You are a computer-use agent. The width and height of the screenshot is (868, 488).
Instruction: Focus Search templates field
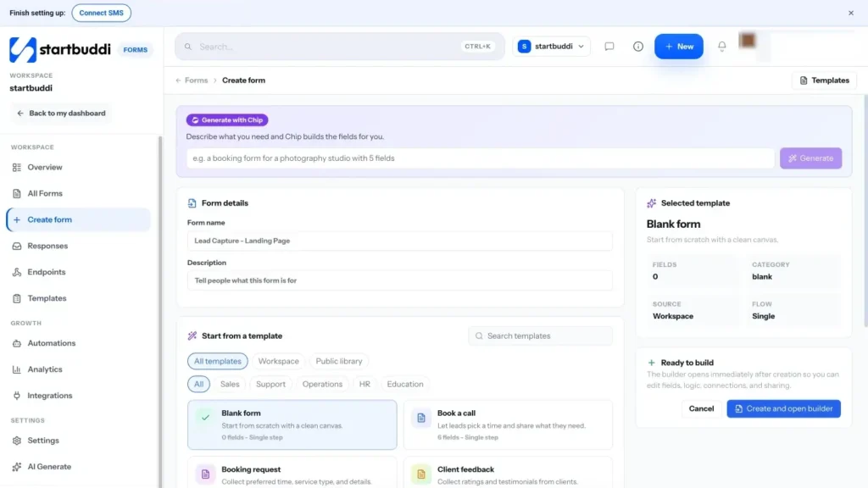tap(540, 335)
